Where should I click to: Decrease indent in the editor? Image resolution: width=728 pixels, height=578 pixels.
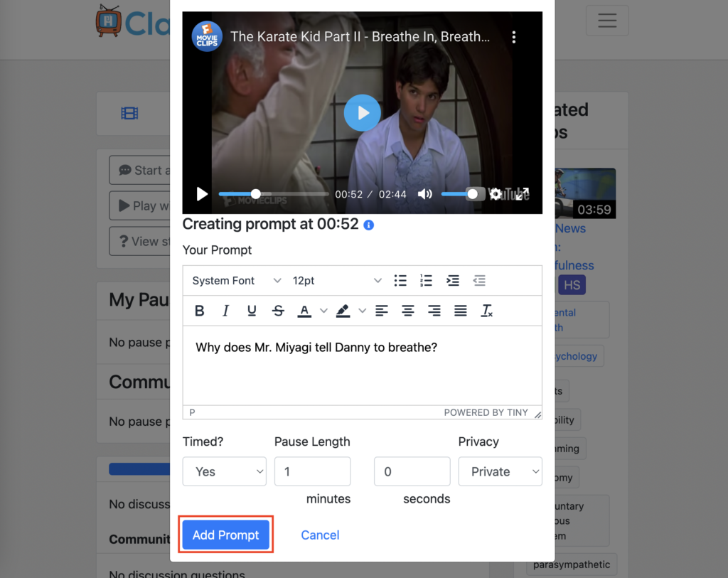pos(479,280)
